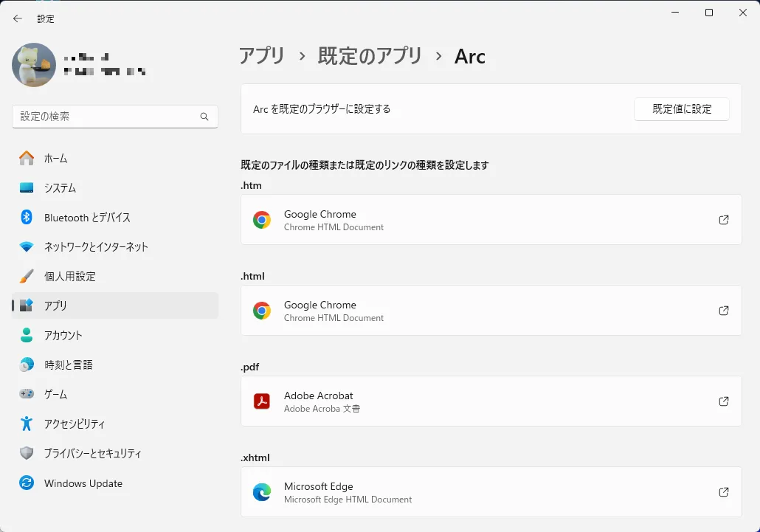
Task: Click the Windows Update sync icon
Action: (x=27, y=483)
